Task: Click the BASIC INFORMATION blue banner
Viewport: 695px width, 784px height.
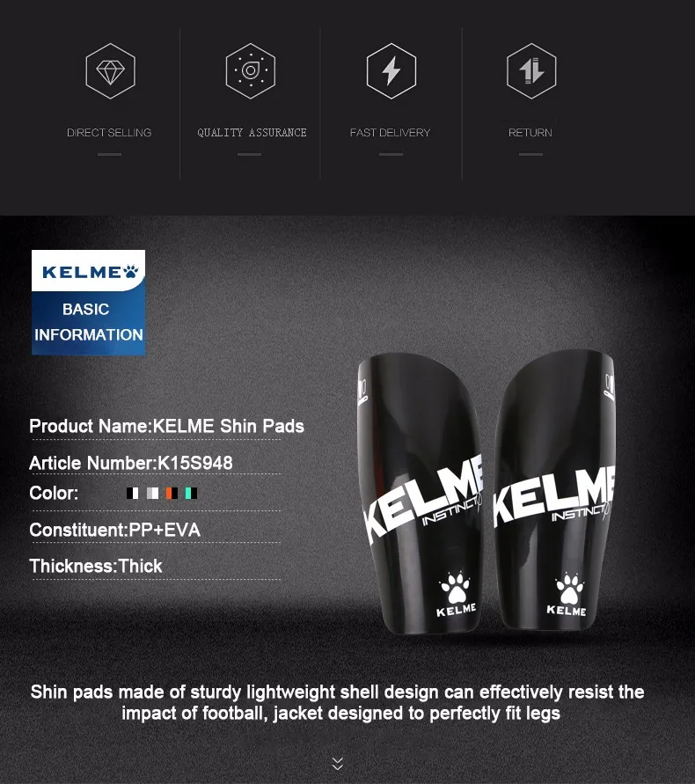Action: 89,323
